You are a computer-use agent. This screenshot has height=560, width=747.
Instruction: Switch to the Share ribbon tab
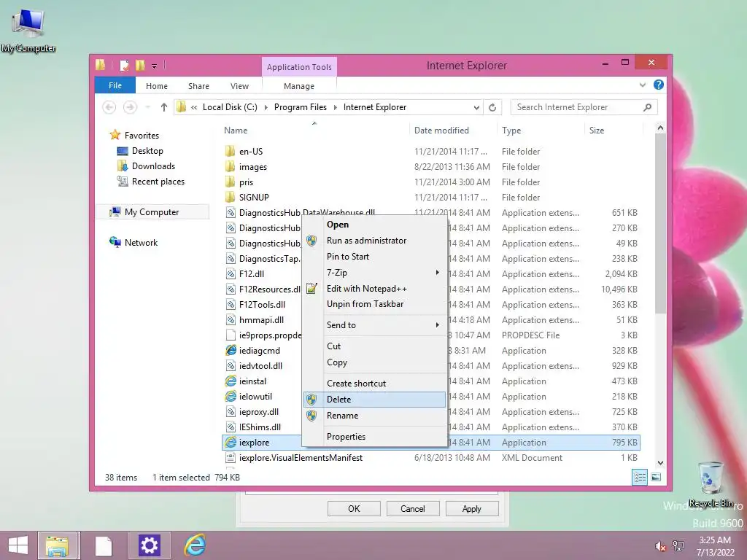pos(198,86)
